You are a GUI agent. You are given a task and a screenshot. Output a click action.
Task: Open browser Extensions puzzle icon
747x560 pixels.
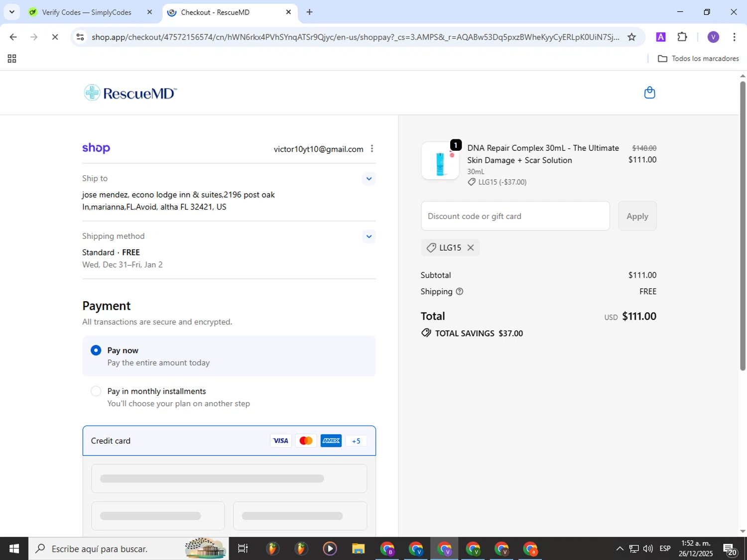pyautogui.click(x=682, y=37)
